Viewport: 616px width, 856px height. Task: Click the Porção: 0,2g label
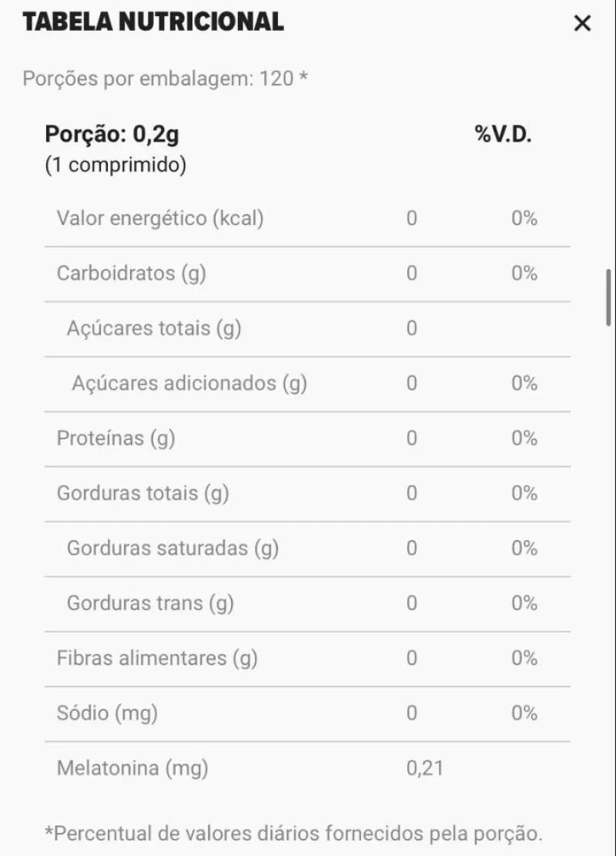pos(112,134)
